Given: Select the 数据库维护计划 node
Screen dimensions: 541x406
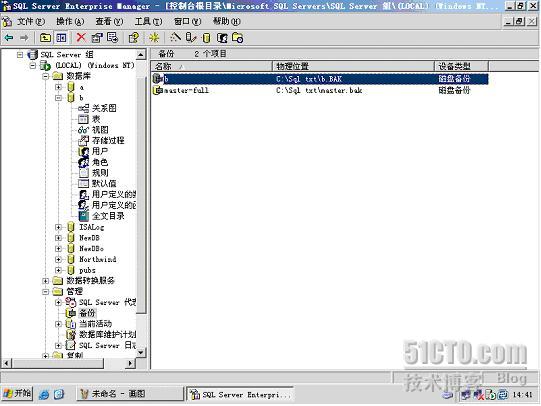Looking at the screenshot, I should click(x=108, y=334).
